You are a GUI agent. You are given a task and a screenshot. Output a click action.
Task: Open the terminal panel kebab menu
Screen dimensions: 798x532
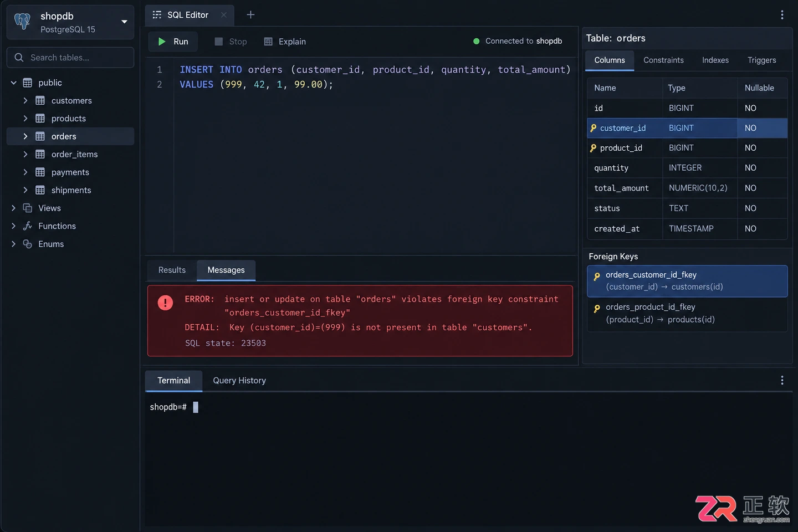click(782, 380)
